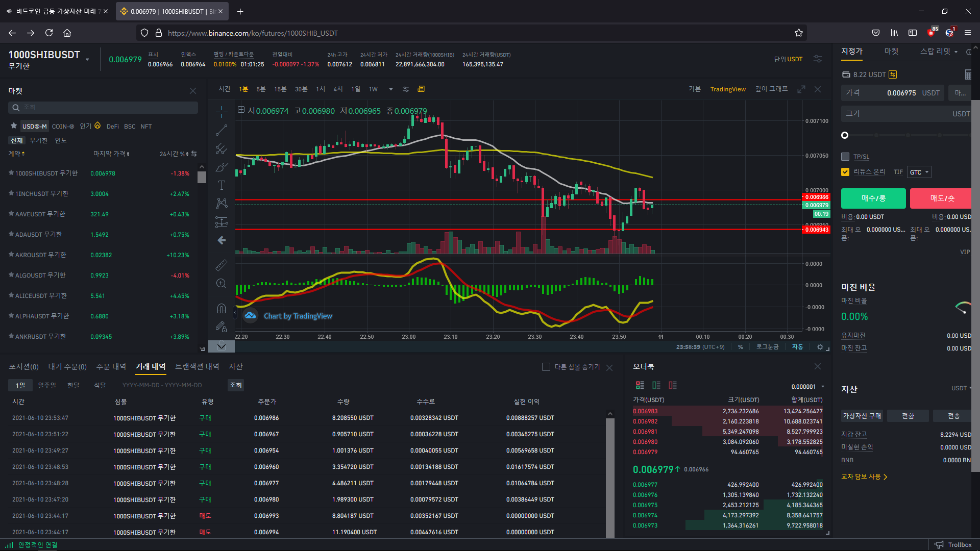The image size is (980, 551).
Task: Click the zoom in magnifier tool
Action: pos(221,283)
